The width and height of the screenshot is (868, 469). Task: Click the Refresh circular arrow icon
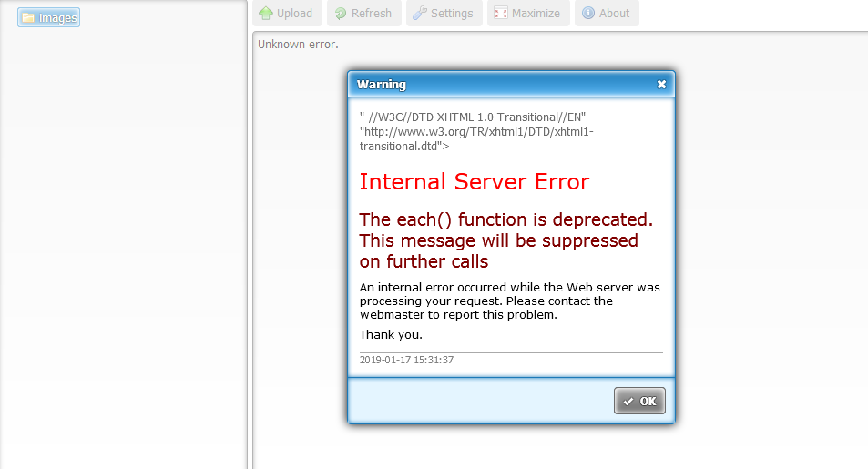pyautogui.click(x=341, y=14)
